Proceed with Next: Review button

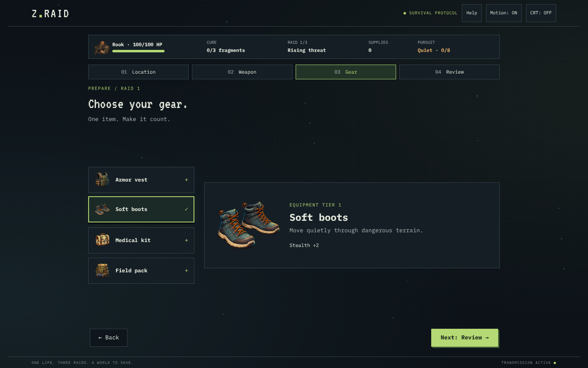(465, 338)
